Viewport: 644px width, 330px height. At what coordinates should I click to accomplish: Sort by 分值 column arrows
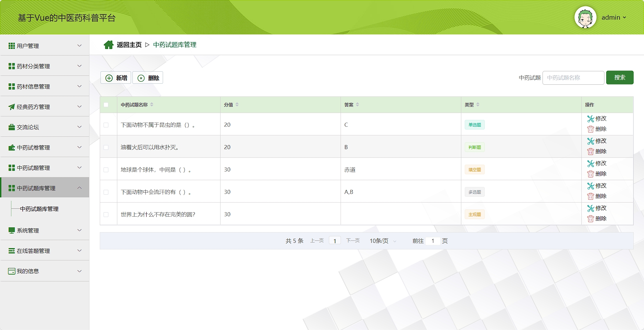click(x=237, y=105)
